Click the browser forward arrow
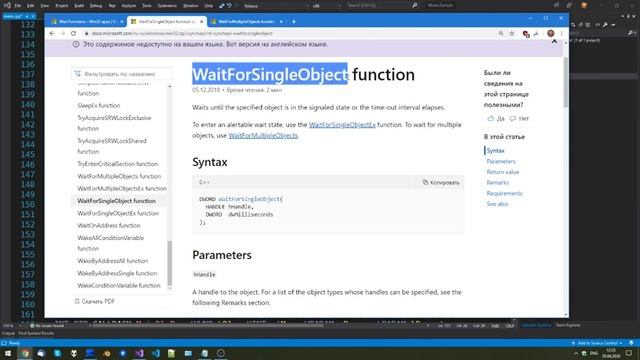 [62, 33]
